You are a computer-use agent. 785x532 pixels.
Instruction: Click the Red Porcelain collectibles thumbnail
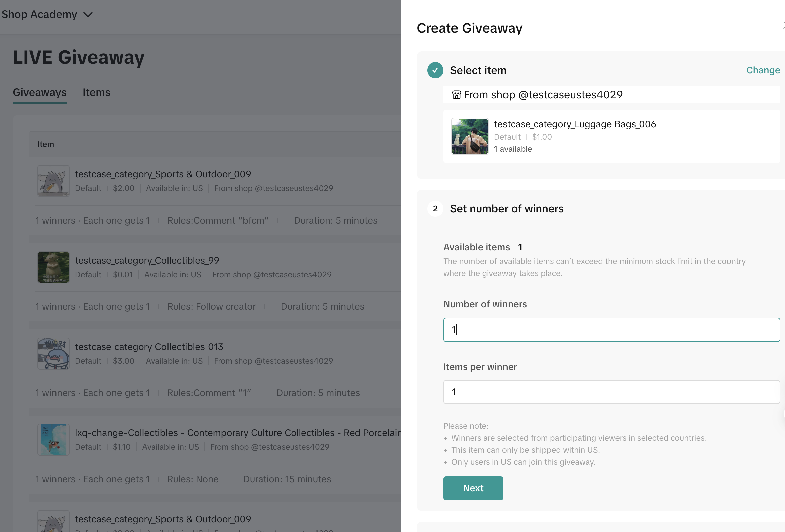pos(53,439)
